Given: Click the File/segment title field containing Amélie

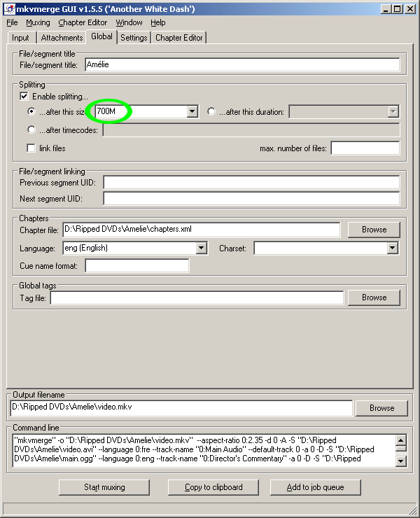Looking at the screenshot, I should point(242,64).
